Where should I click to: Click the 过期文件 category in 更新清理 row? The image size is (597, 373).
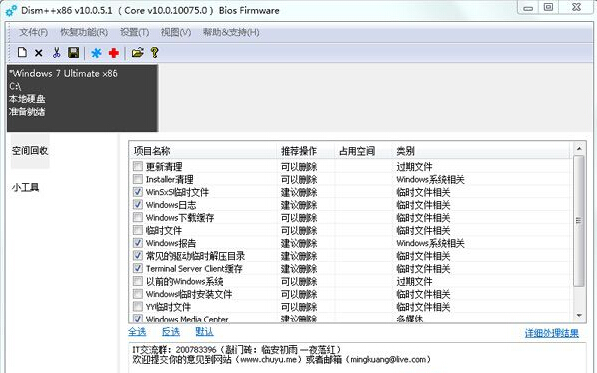(414, 166)
